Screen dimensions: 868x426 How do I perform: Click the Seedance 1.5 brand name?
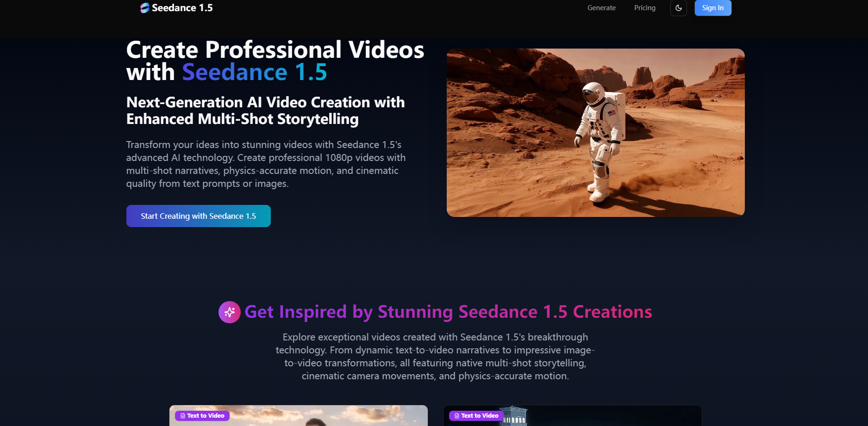pyautogui.click(x=182, y=8)
